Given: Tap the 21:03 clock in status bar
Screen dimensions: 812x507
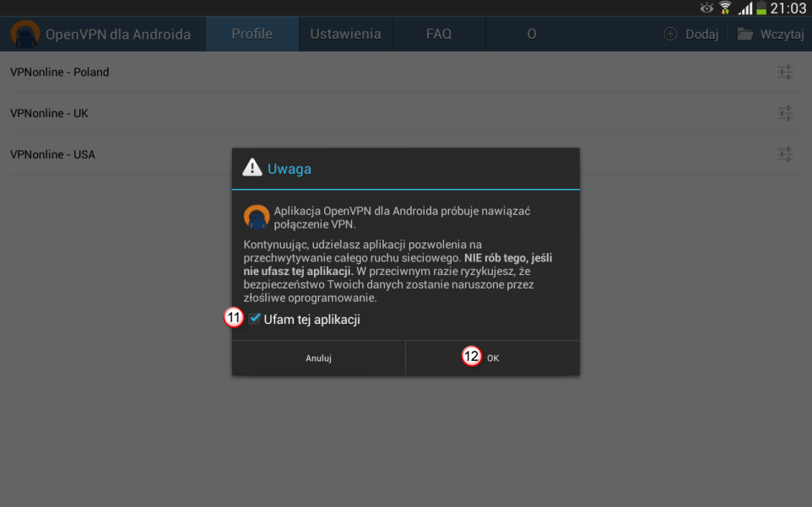Looking at the screenshot, I should tap(788, 8).
